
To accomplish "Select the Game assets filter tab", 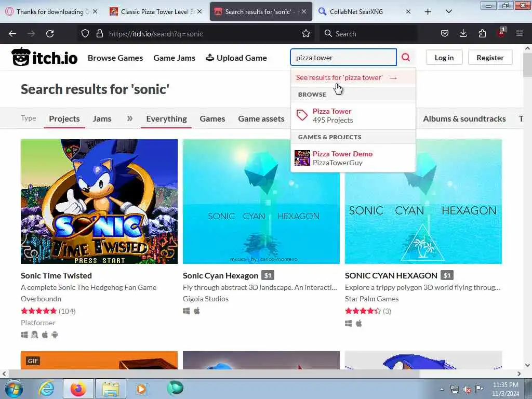I will coord(261,119).
